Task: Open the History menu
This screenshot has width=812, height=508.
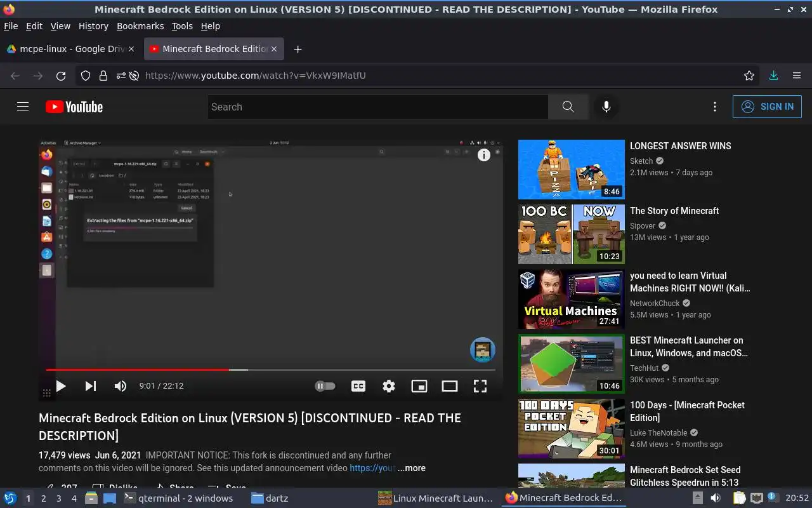Action: tap(93, 26)
